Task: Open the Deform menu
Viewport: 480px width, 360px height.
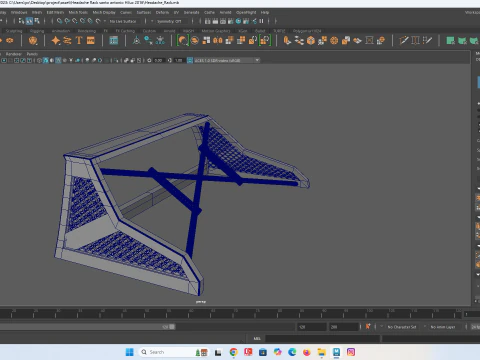Action: pyautogui.click(x=162, y=12)
